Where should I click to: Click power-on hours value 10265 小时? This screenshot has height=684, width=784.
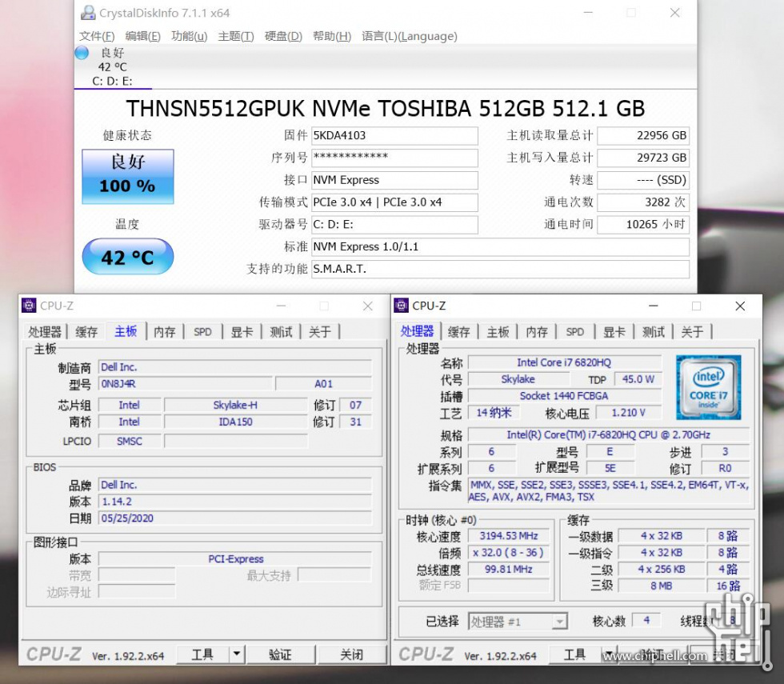tap(643, 225)
